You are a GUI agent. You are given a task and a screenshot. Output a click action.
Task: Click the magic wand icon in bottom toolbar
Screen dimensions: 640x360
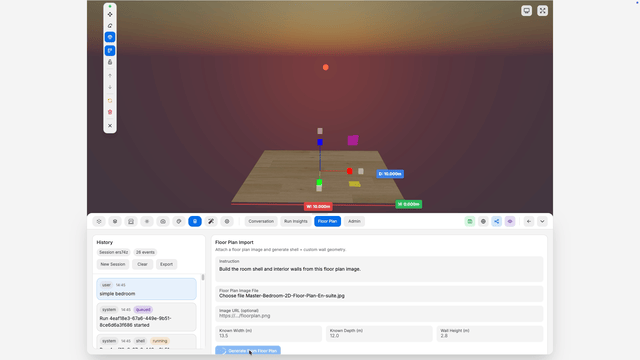pos(211,221)
